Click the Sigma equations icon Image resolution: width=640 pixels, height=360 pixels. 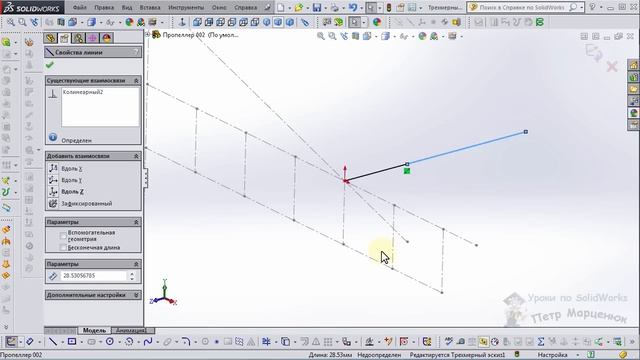pos(540,342)
